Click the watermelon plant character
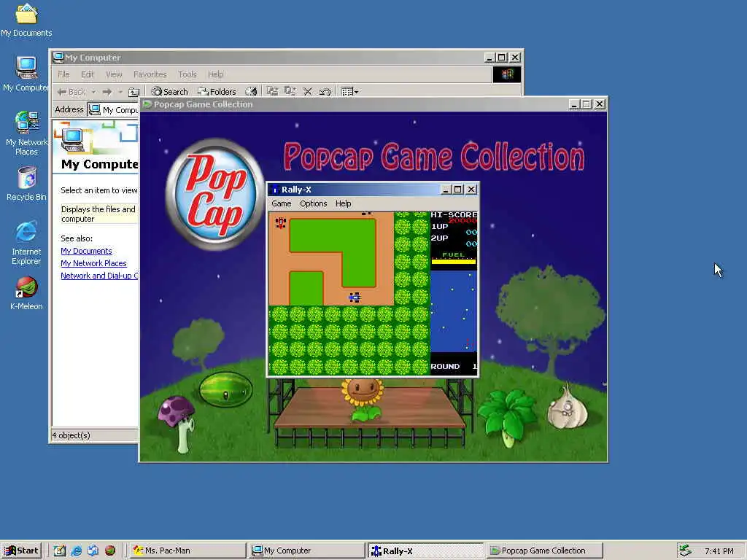Viewport: 747px width, 560px height. click(225, 389)
